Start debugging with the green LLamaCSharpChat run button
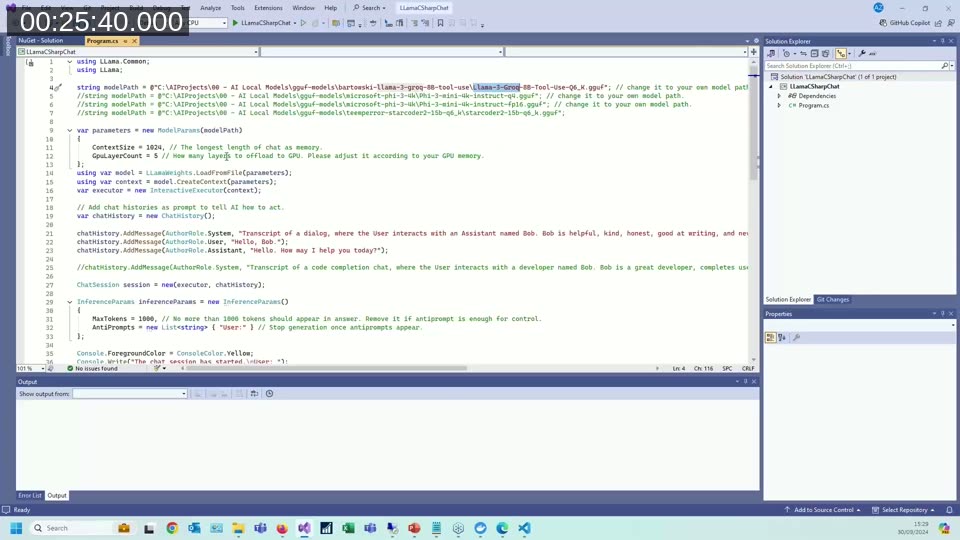 261,23
